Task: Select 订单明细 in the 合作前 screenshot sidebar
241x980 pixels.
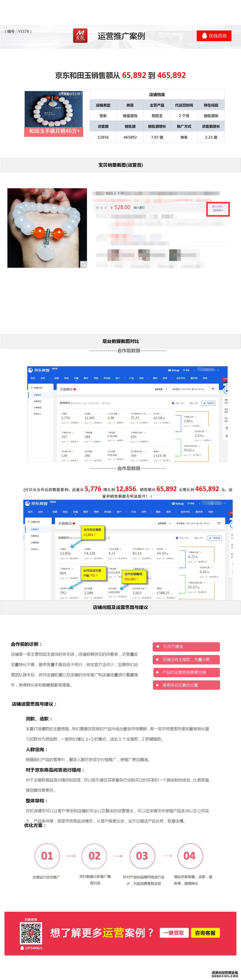Action: [x=37, y=407]
